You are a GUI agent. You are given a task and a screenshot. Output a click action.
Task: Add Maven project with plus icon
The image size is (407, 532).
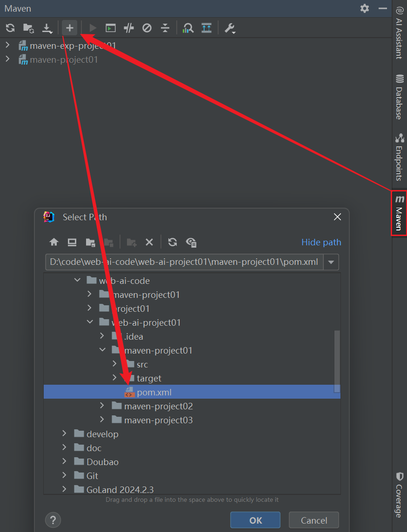click(70, 28)
